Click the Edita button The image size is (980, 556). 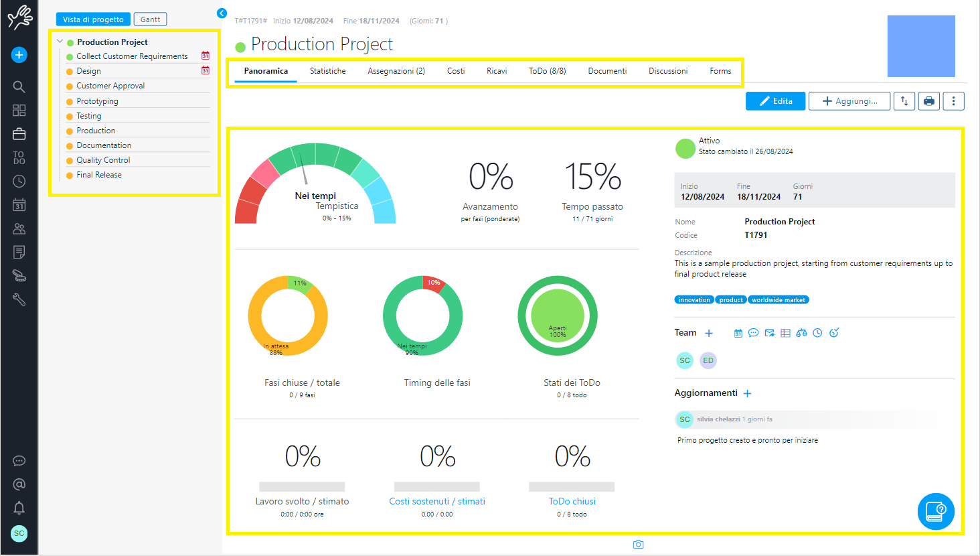pos(775,101)
